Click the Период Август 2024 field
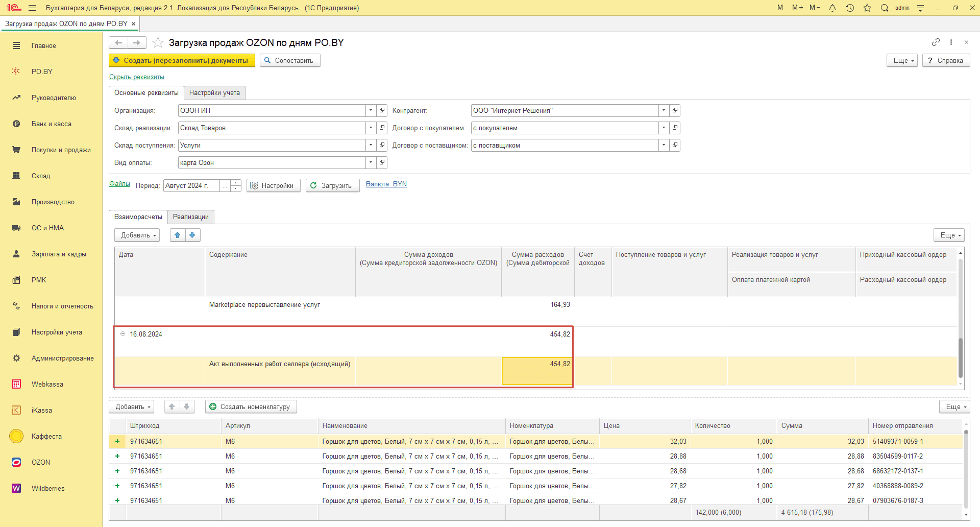Image resolution: width=980 pixels, height=527 pixels. pyautogui.click(x=191, y=185)
